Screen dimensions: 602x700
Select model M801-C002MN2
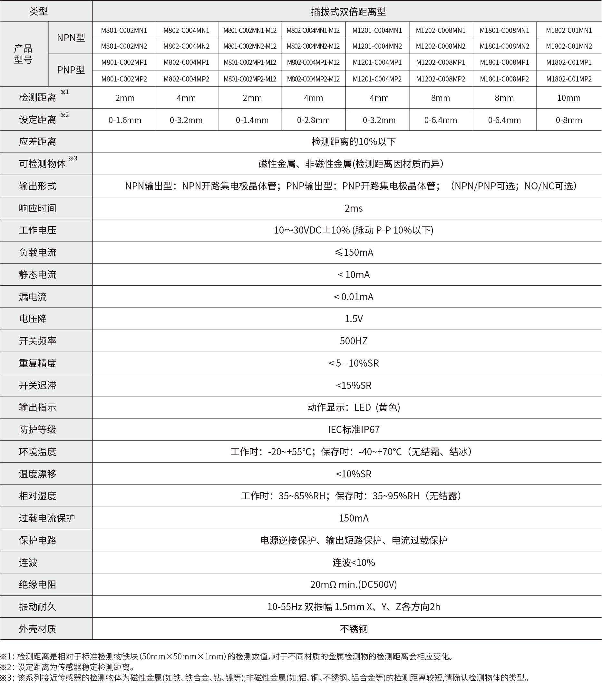click(x=124, y=46)
